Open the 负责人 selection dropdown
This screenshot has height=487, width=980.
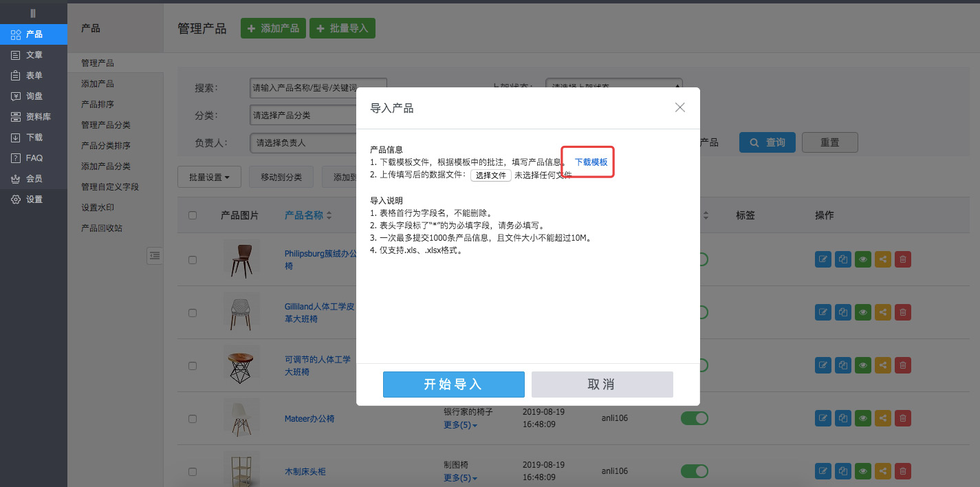tap(303, 143)
